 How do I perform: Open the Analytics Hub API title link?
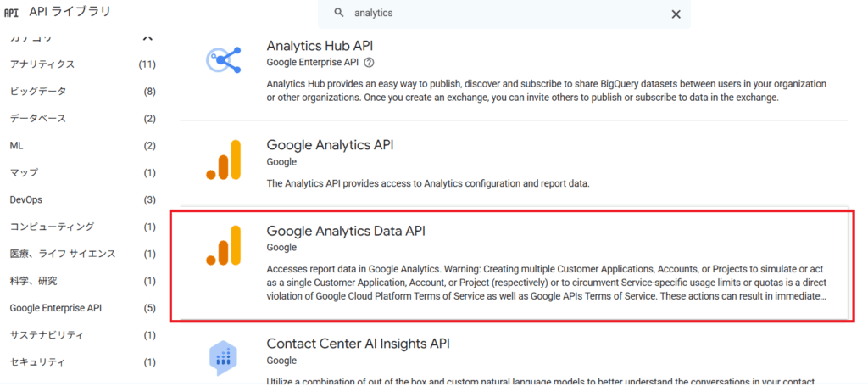coord(320,46)
